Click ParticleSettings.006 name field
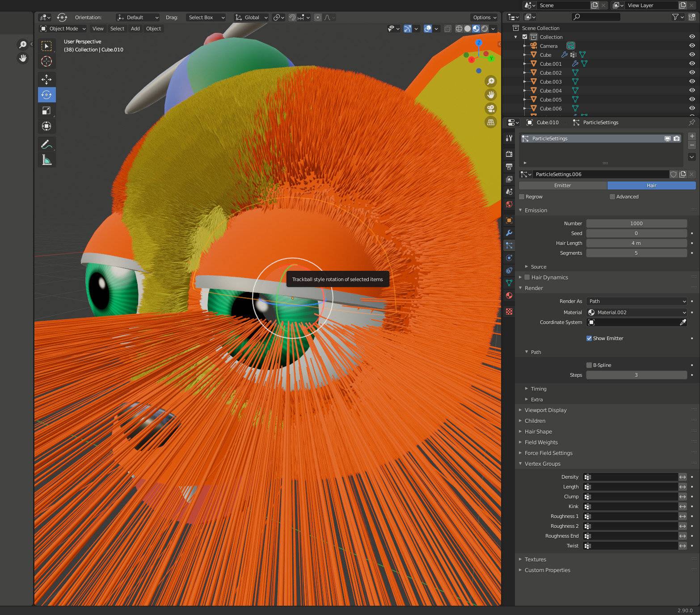The width and height of the screenshot is (700, 615). coord(601,174)
